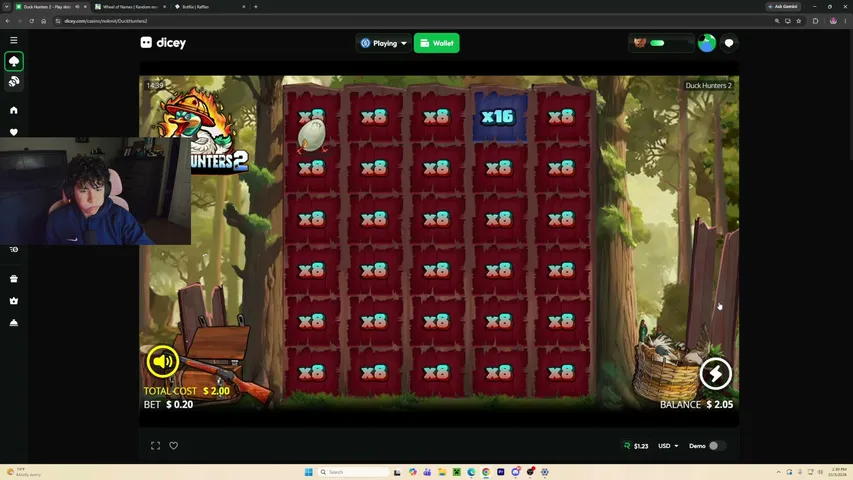
Task: Open File Explorer from the taskbar
Action: point(442,472)
